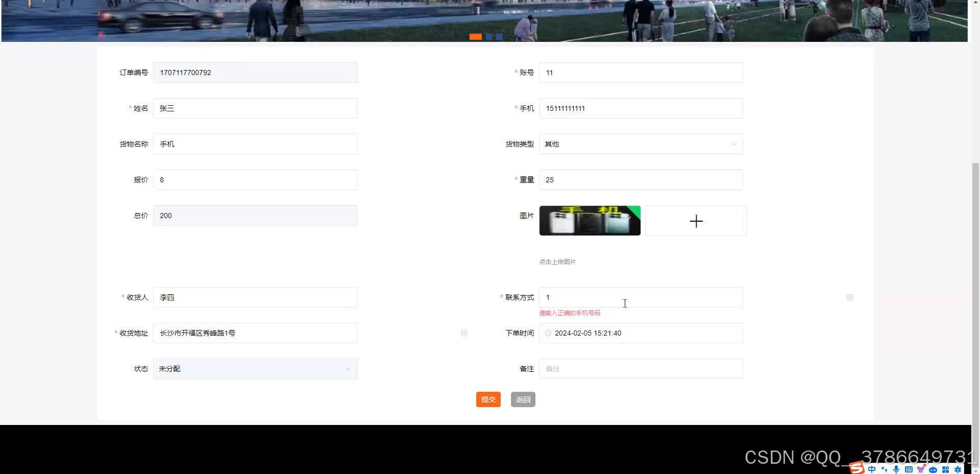The height and width of the screenshot is (474, 980).
Task: Focus the 订单编号 field
Action: pyautogui.click(x=255, y=73)
